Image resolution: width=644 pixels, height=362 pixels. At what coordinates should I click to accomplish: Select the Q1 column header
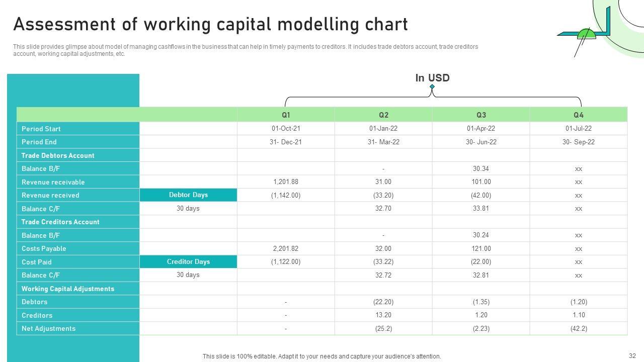click(x=286, y=115)
